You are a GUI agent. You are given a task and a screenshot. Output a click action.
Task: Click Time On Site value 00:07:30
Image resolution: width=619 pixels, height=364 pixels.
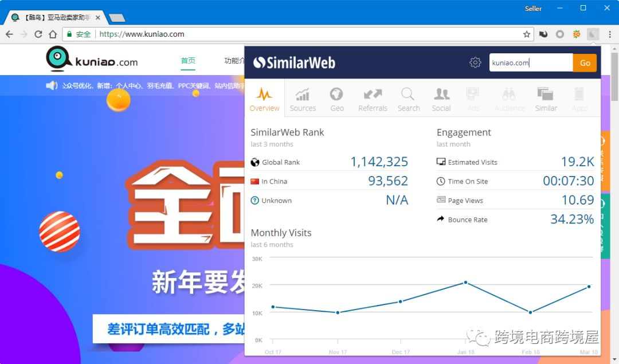(569, 181)
